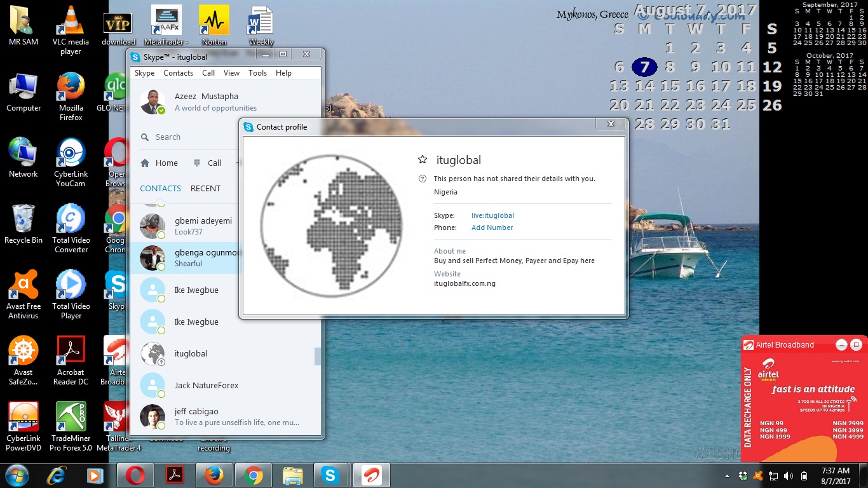Minimize the Airtel Broadband widget
The height and width of the screenshot is (488, 868).
click(841, 345)
